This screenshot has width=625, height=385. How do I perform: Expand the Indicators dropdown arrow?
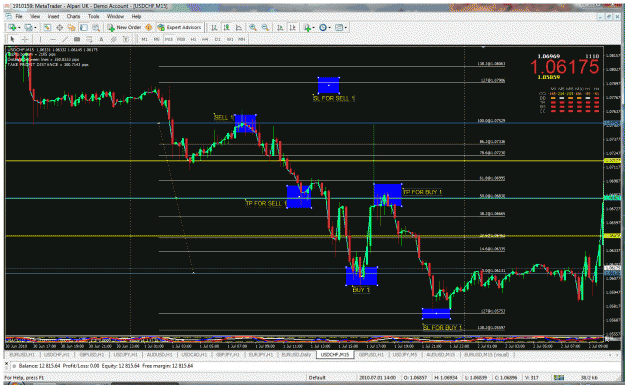click(x=314, y=28)
